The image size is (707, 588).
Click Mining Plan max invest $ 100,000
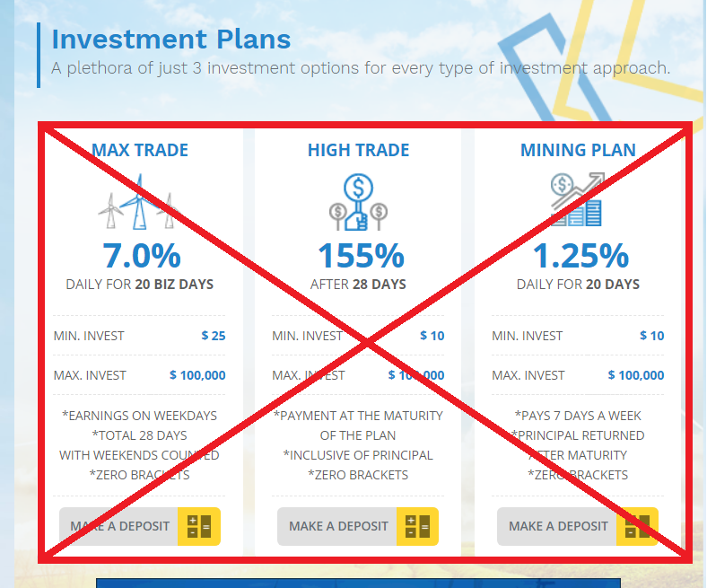tap(636, 375)
